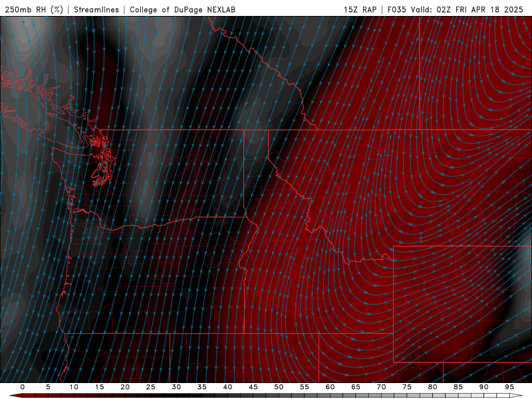The height and width of the screenshot is (399, 532).
Task: Click the '80' colorbar tick label
Action: coord(433,387)
